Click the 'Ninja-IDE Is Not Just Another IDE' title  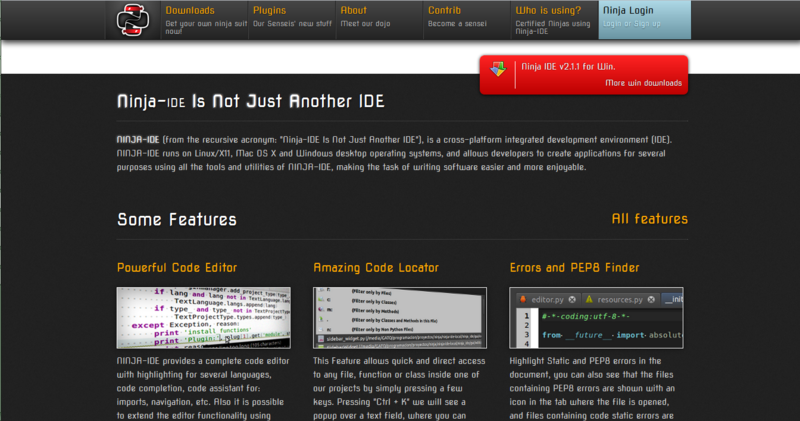251,101
